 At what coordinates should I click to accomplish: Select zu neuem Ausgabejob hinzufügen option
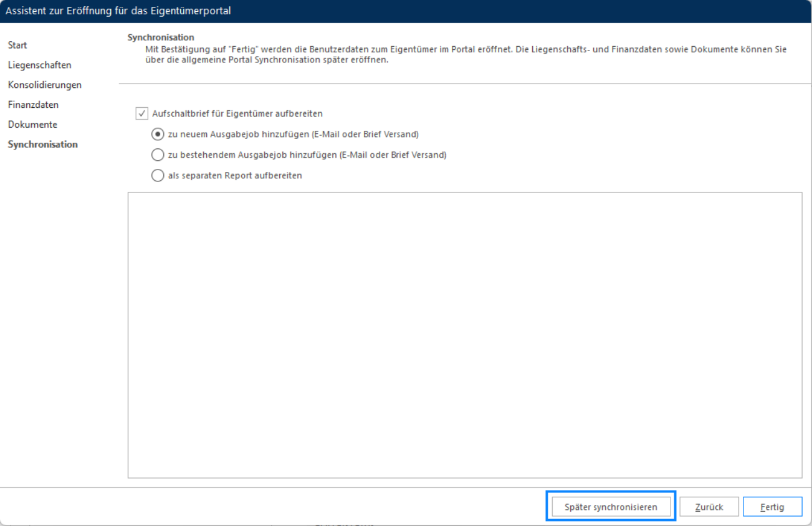158,134
